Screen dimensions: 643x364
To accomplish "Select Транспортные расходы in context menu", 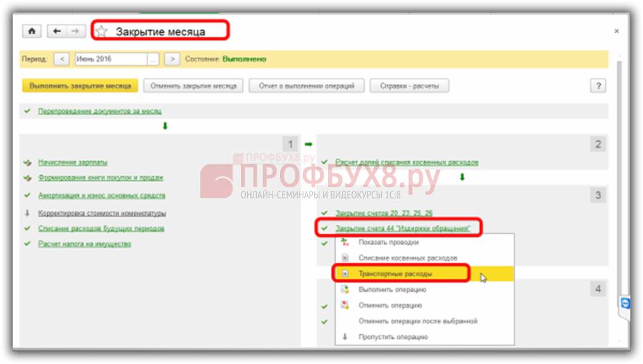I will tap(395, 274).
